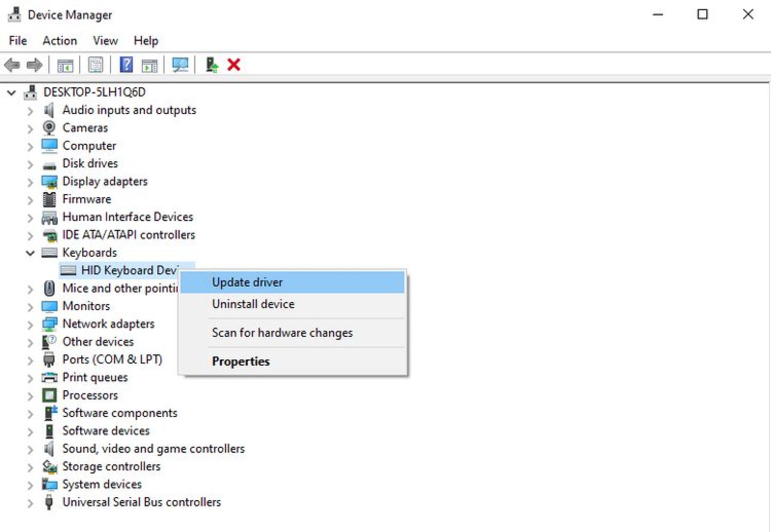Choose Update driver in context menu
Screen dimensions: 771x532
[247, 282]
